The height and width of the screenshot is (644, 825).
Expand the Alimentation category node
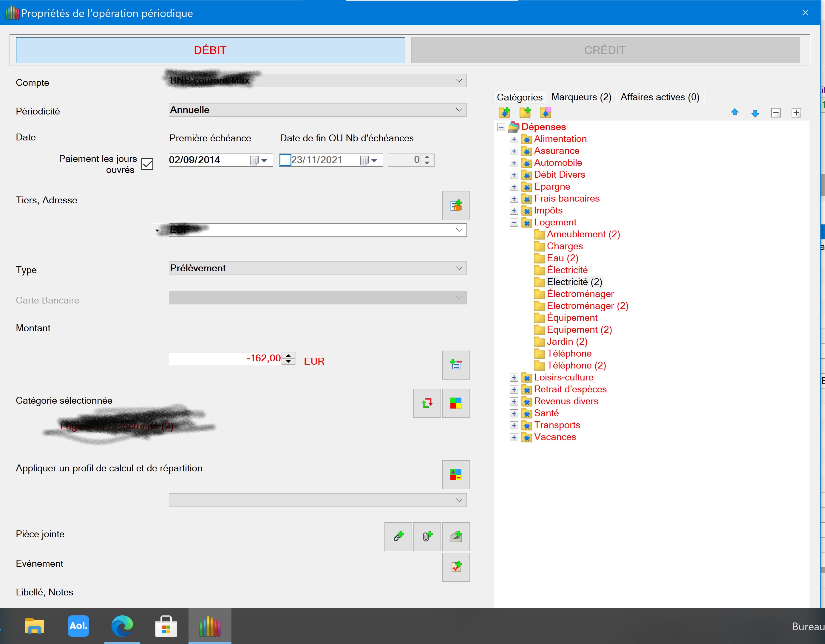click(514, 139)
